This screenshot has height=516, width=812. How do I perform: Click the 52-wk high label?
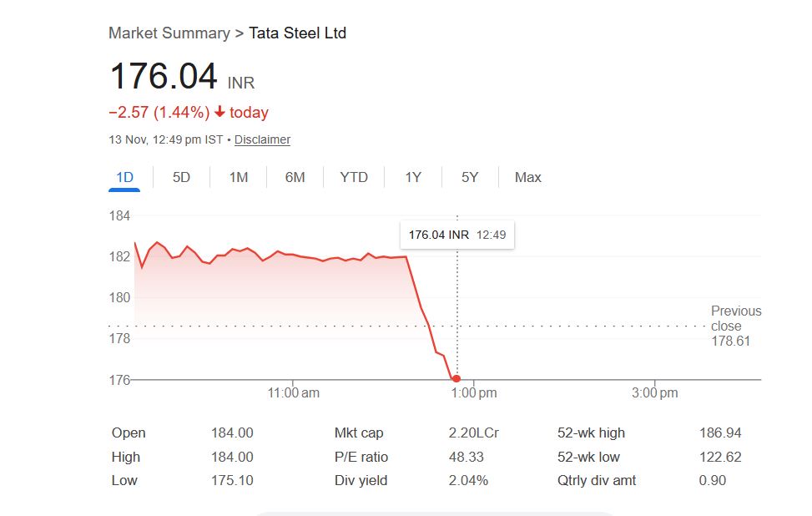591,433
